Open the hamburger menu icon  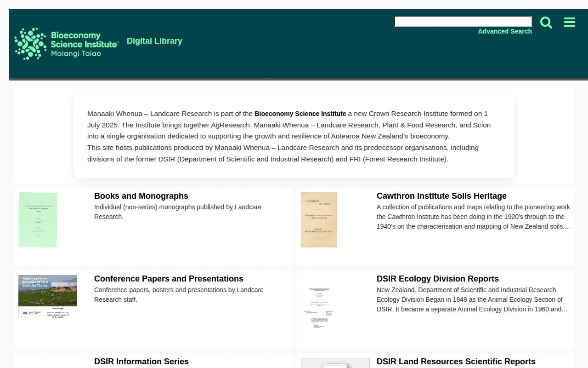pyautogui.click(x=570, y=22)
